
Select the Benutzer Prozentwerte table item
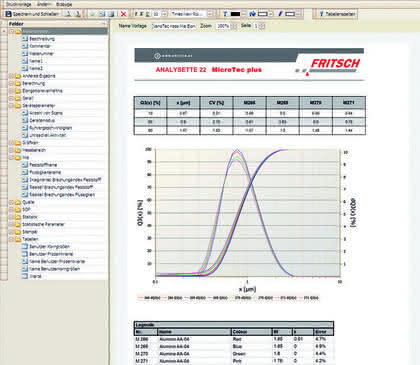[51, 254]
